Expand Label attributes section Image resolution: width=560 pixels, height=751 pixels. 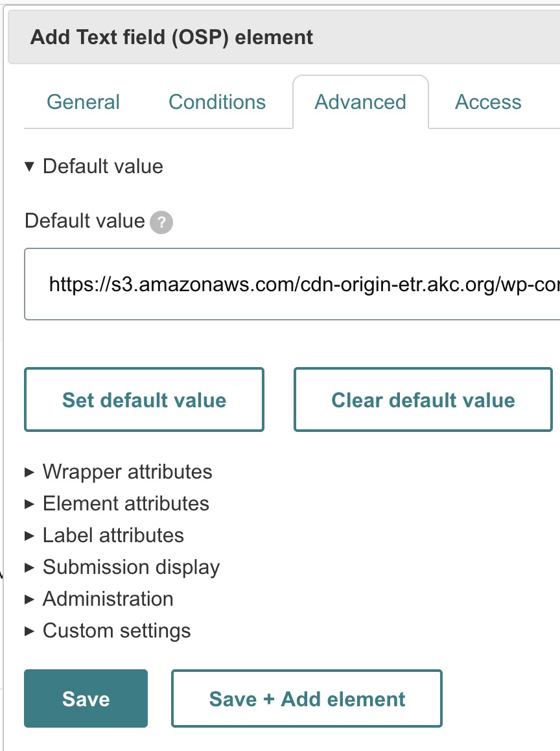(x=113, y=535)
